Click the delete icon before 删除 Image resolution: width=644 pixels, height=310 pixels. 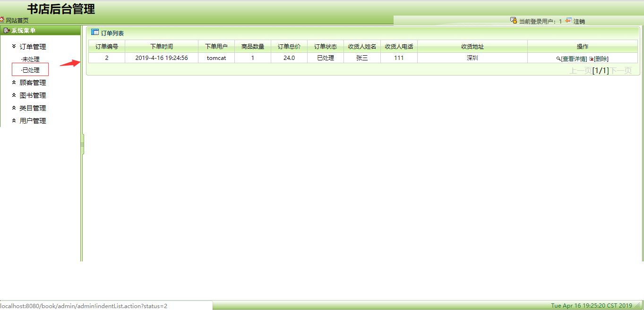click(x=591, y=59)
